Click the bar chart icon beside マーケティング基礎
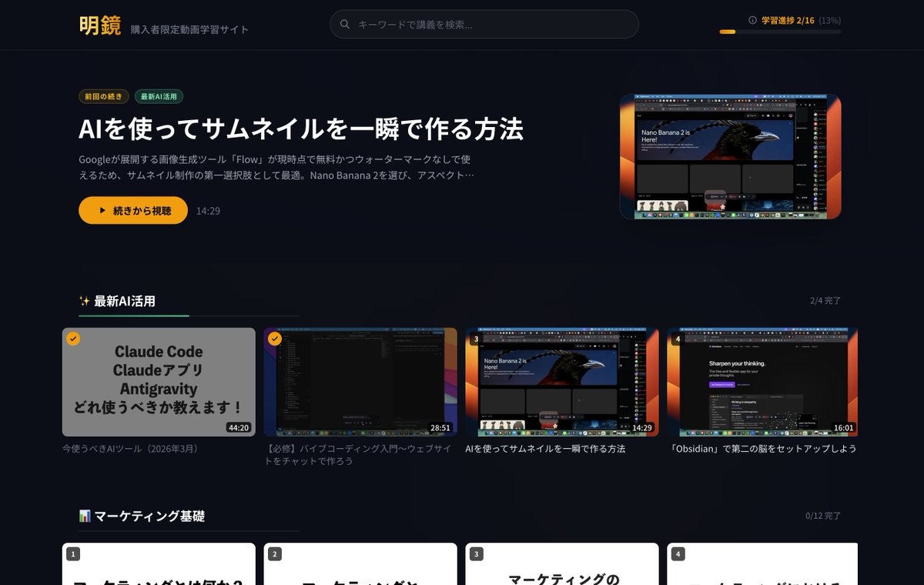Viewport: 924px width, 585px height. point(85,516)
